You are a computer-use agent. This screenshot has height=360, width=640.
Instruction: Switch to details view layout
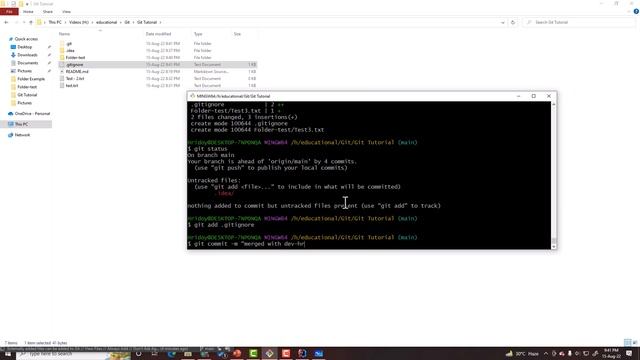[627, 342]
